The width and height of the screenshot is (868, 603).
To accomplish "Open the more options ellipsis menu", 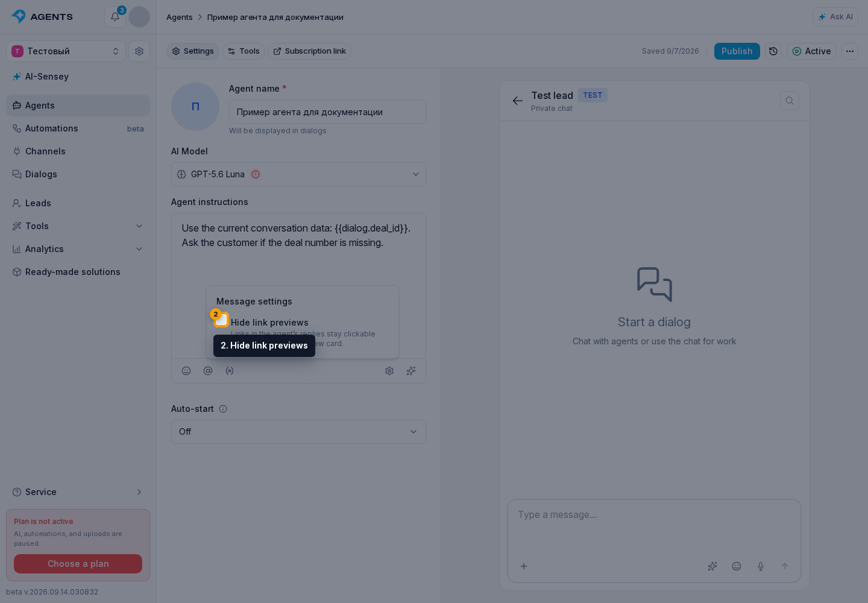I will tap(850, 51).
